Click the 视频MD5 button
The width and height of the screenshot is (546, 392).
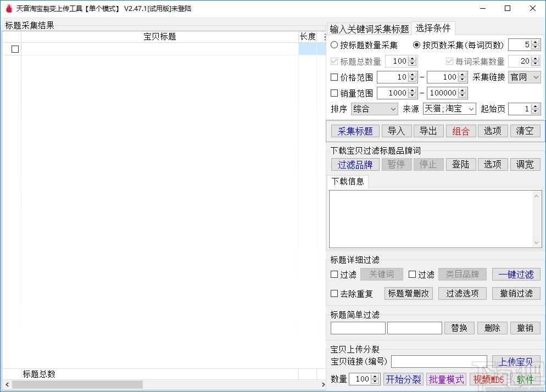click(489, 379)
